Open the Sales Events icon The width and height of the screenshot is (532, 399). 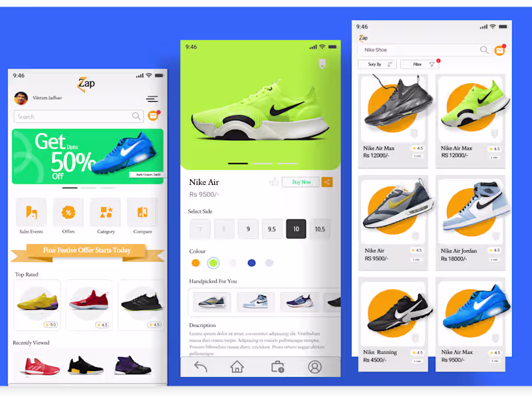click(31, 212)
